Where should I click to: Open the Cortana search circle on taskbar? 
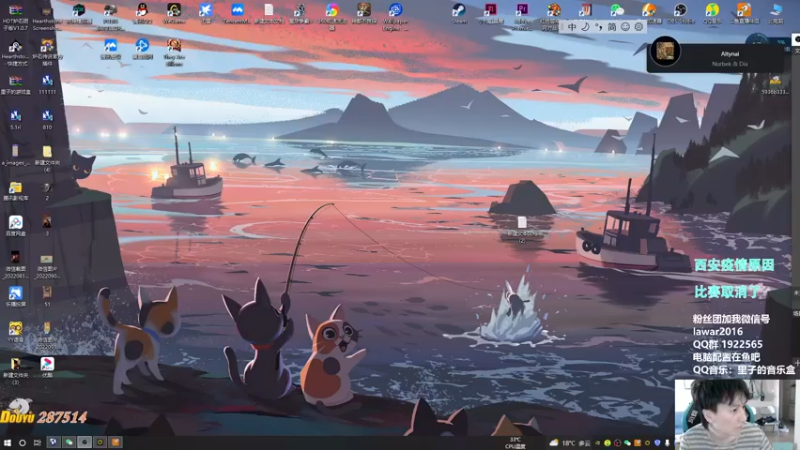(22, 443)
